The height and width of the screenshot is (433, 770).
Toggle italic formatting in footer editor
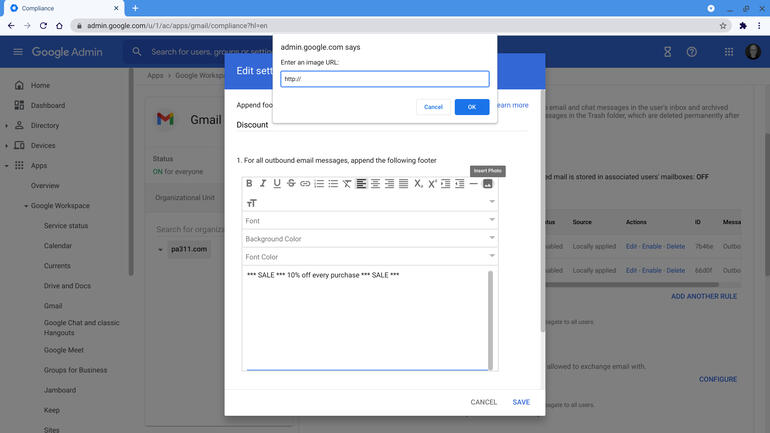263,184
